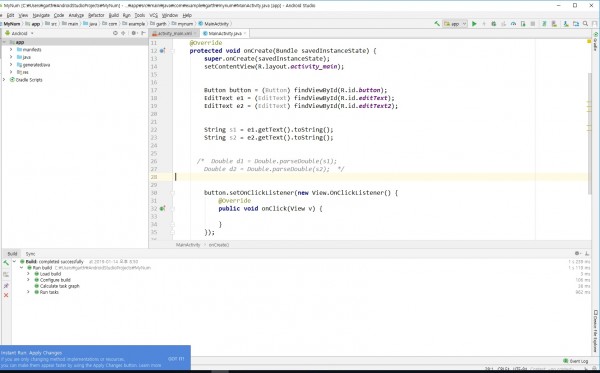Screen dimensions: 600x373
Task: Click the implements gutter icon on line 32
Action: 162,208
